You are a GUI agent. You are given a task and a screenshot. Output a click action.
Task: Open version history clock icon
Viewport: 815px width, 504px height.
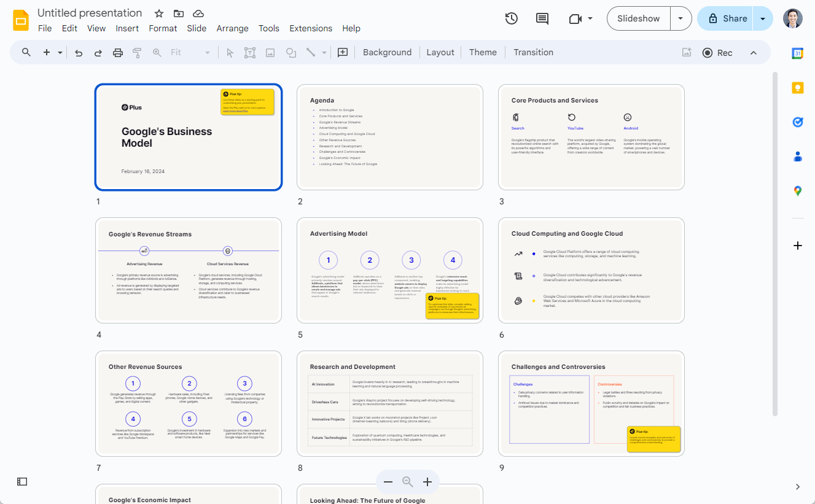(x=511, y=18)
